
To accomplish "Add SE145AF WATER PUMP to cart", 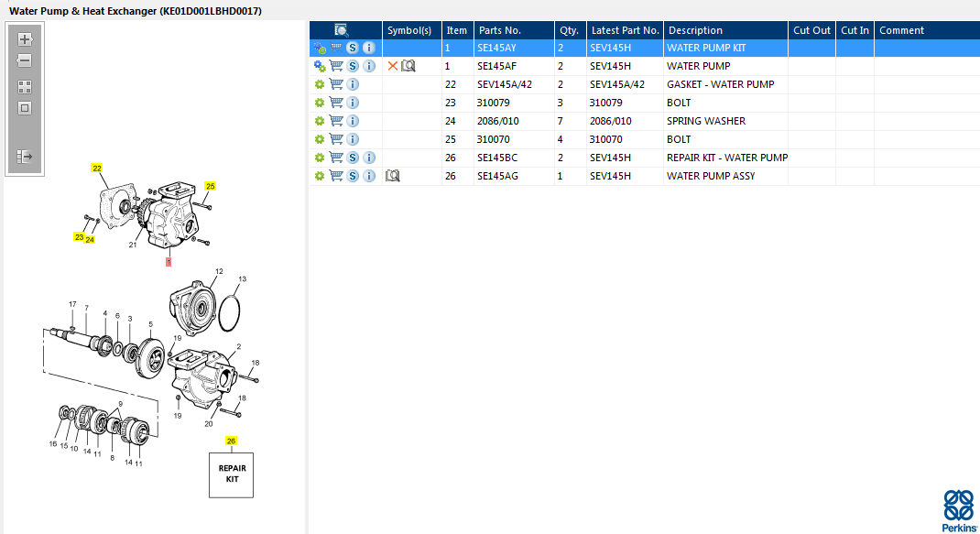I will point(336,66).
